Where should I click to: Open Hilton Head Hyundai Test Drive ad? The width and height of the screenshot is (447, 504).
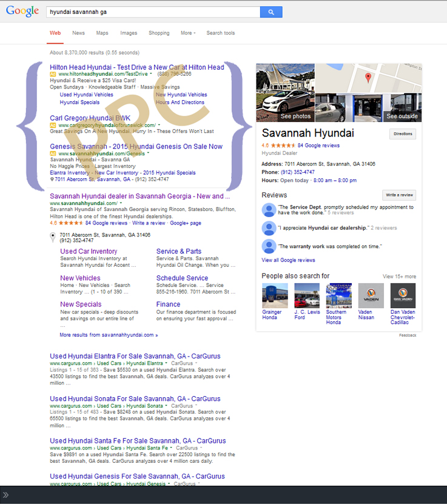(137, 67)
